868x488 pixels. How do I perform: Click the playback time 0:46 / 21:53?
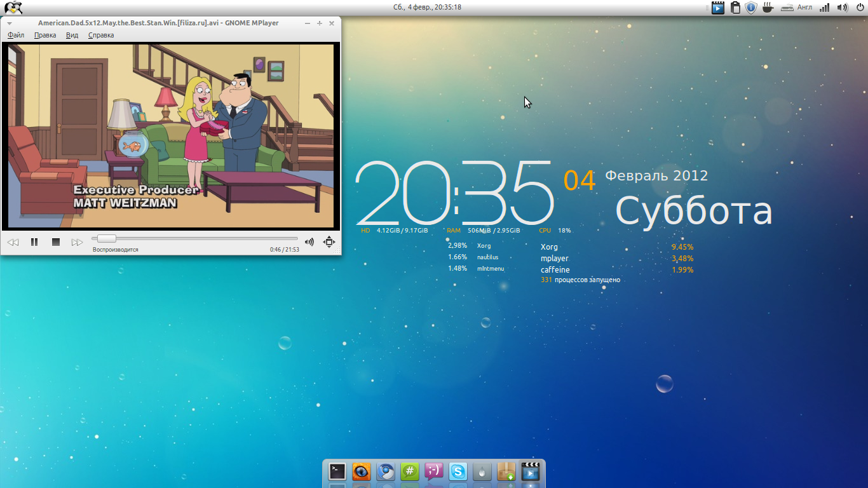click(285, 250)
